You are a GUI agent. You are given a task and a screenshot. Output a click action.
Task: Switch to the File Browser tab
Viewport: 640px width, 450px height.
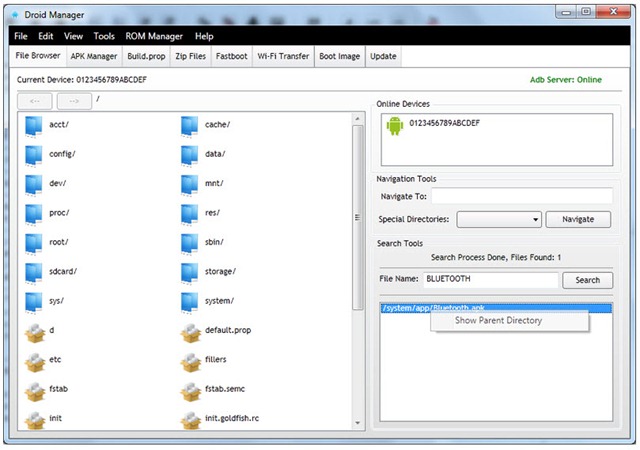(38, 56)
